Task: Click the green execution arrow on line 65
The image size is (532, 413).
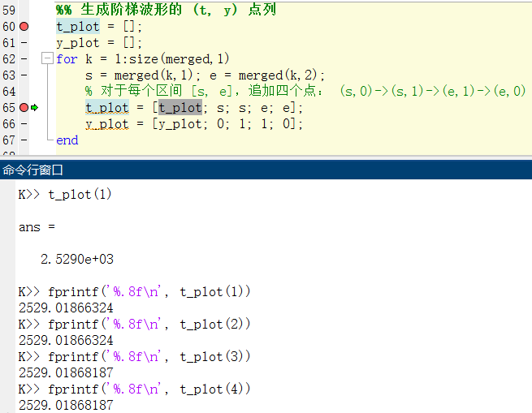Action: tap(35, 108)
